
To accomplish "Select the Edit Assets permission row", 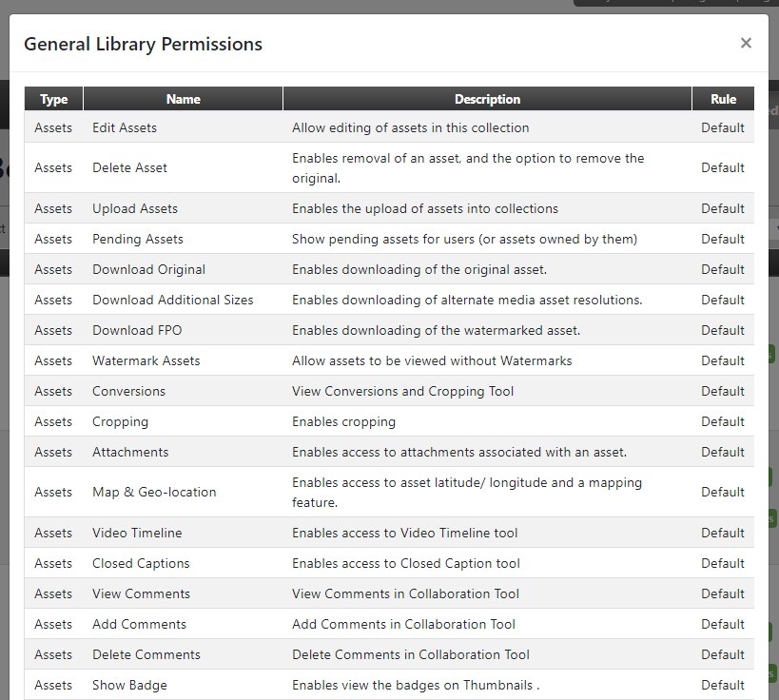I will click(x=390, y=127).
